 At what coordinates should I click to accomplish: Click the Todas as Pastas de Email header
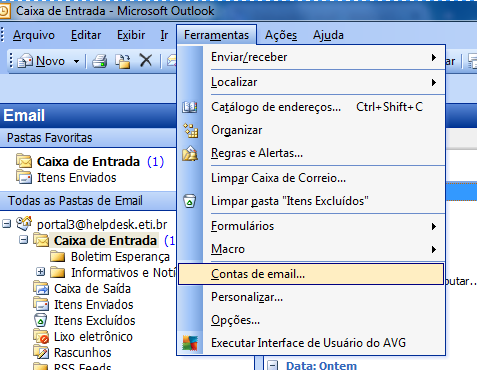point(88,201)
